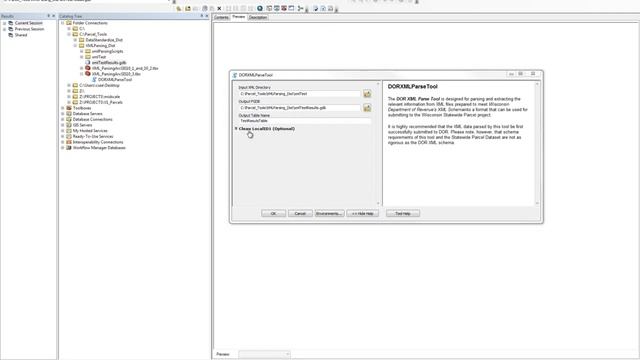This screenshot has width=640, height=360.
Task: Browse for Input XML Directory folder icon
Action: click(x=367, y=94)
